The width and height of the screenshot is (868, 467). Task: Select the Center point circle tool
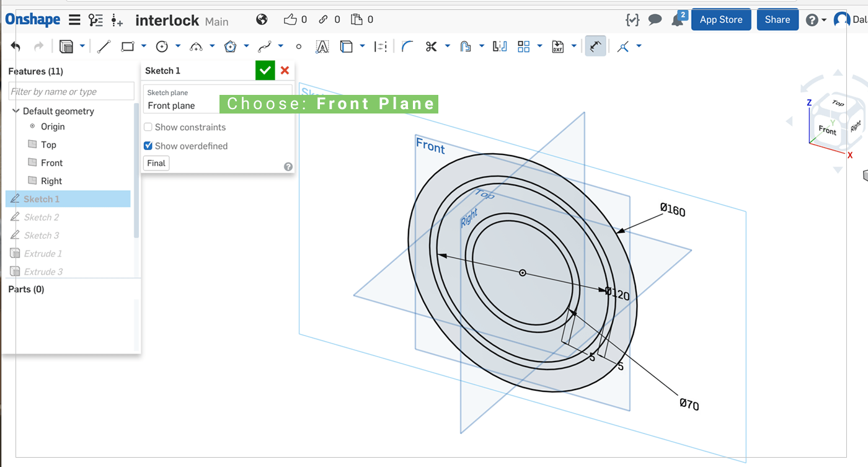[x=162, y=47]
